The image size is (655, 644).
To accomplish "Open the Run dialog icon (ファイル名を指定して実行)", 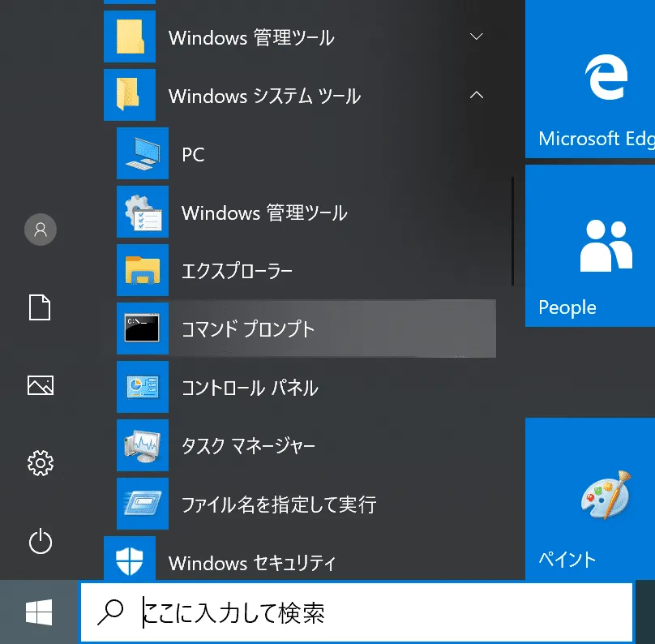I will click(143, 504).
